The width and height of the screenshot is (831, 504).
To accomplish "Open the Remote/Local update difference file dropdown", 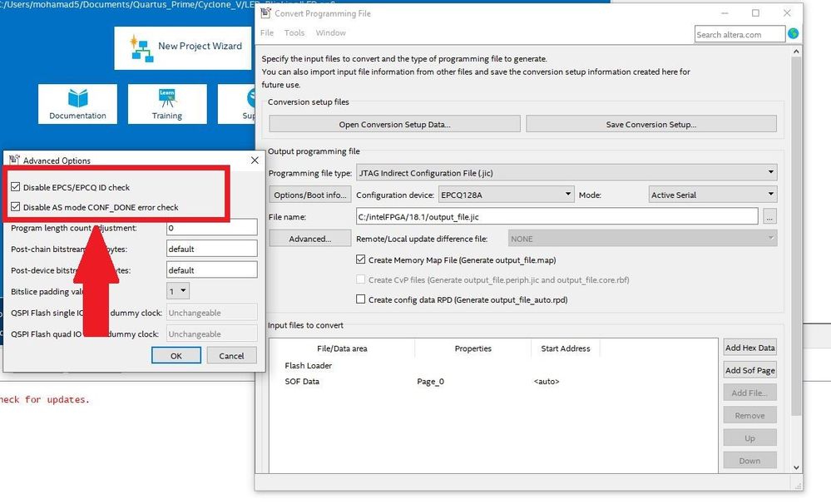I will 642,239.
